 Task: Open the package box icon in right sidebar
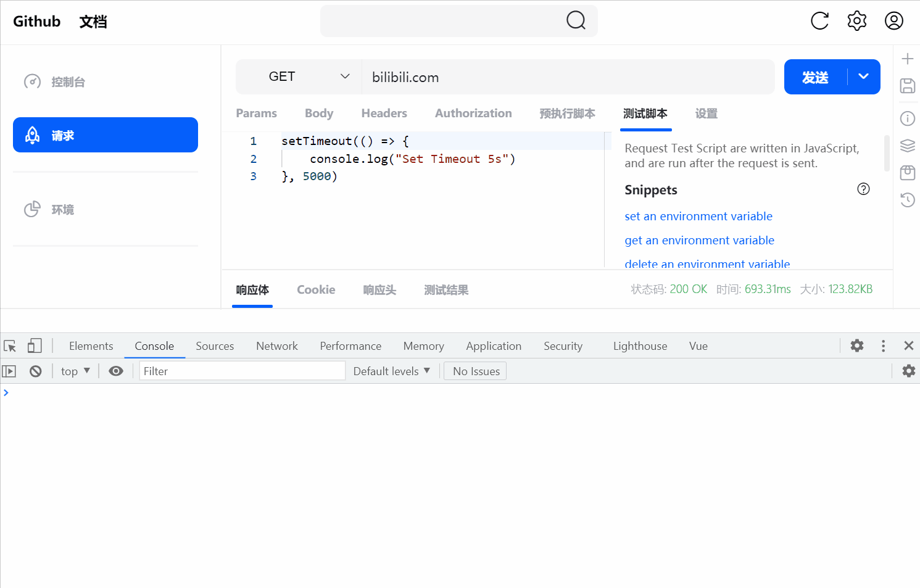click(x=907, y=173)
